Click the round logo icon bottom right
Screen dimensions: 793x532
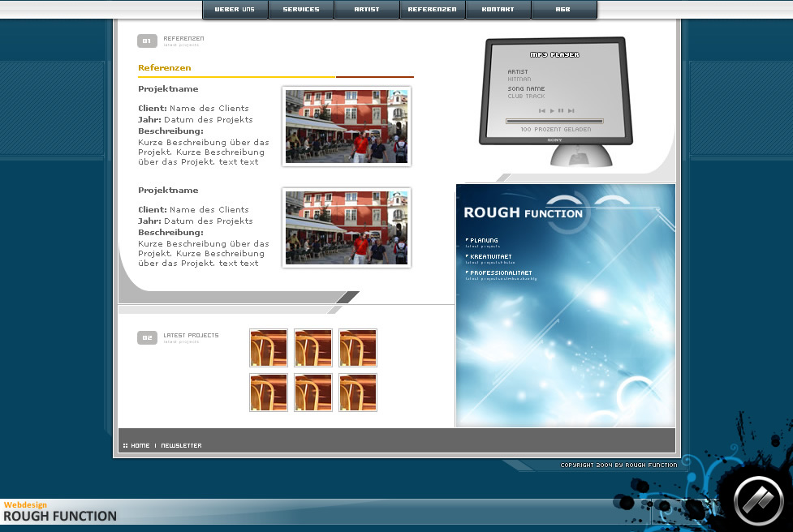758,500
